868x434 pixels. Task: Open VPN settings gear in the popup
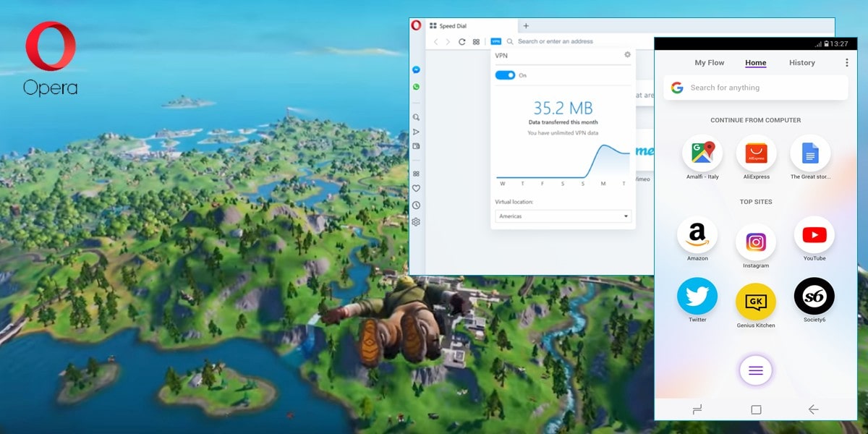pyautogui.click(x=627, y=55)
